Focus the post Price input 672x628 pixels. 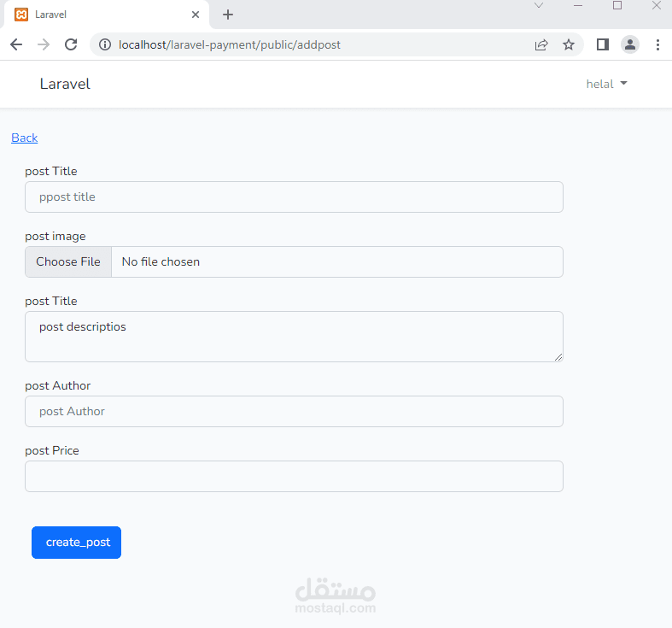[294, 476]
